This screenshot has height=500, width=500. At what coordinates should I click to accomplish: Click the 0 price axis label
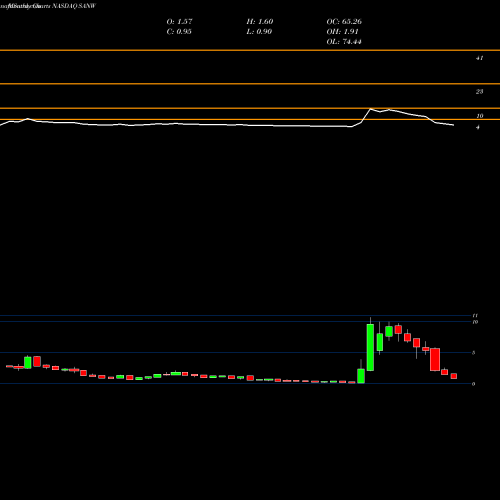474,384
